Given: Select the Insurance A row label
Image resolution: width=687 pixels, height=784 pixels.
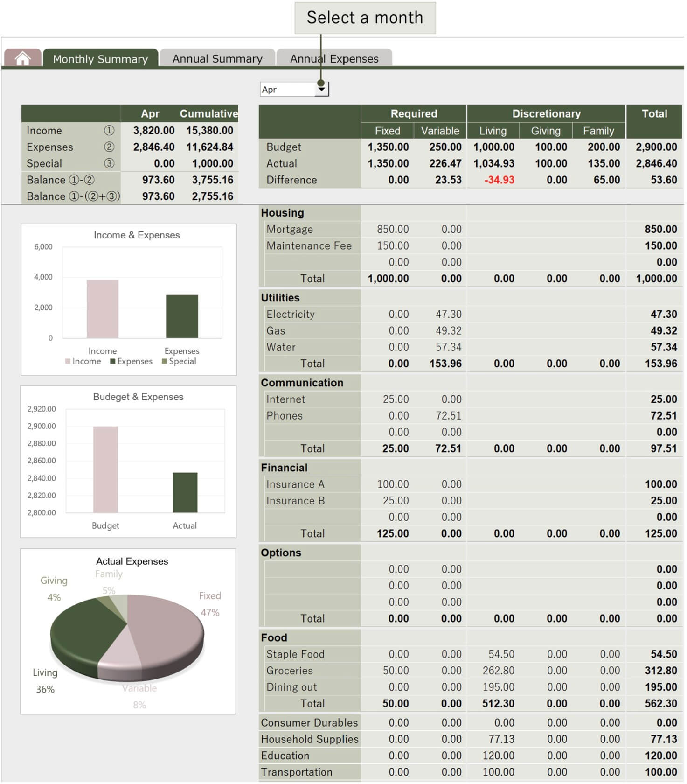Looking at the screenshot, I should pyautogui.click(x=295, y=484).
